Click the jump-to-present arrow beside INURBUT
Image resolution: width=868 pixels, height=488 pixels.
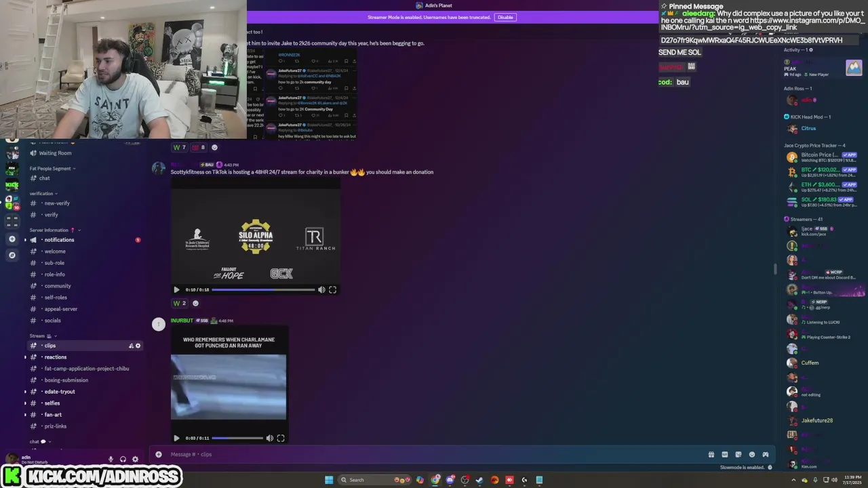(x=158, y=324)
